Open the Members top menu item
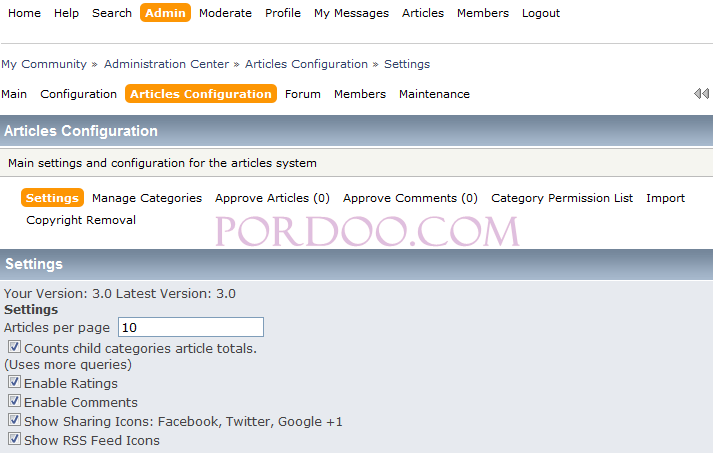 tap(483, 13)
